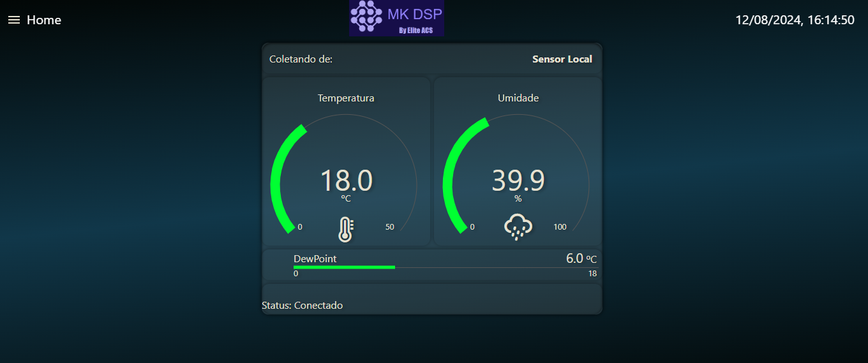The image size is (868, 363).
Task: Click the humidity reading 39.9
Action: (x=518, y=181)
